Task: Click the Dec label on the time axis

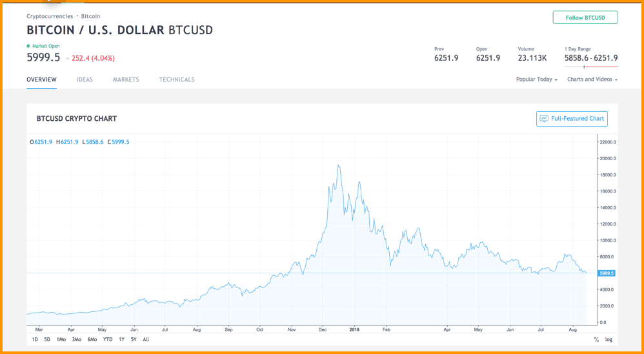Action: [323, 329]
